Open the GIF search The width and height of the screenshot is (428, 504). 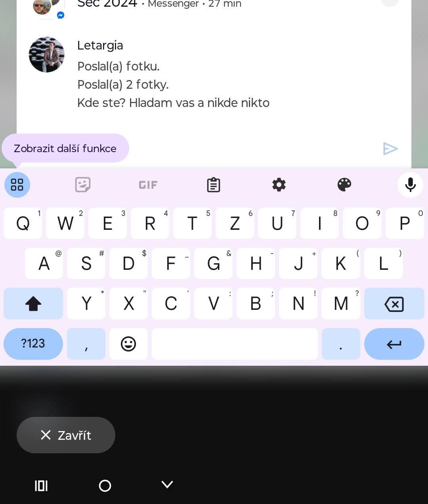point(148,185)
